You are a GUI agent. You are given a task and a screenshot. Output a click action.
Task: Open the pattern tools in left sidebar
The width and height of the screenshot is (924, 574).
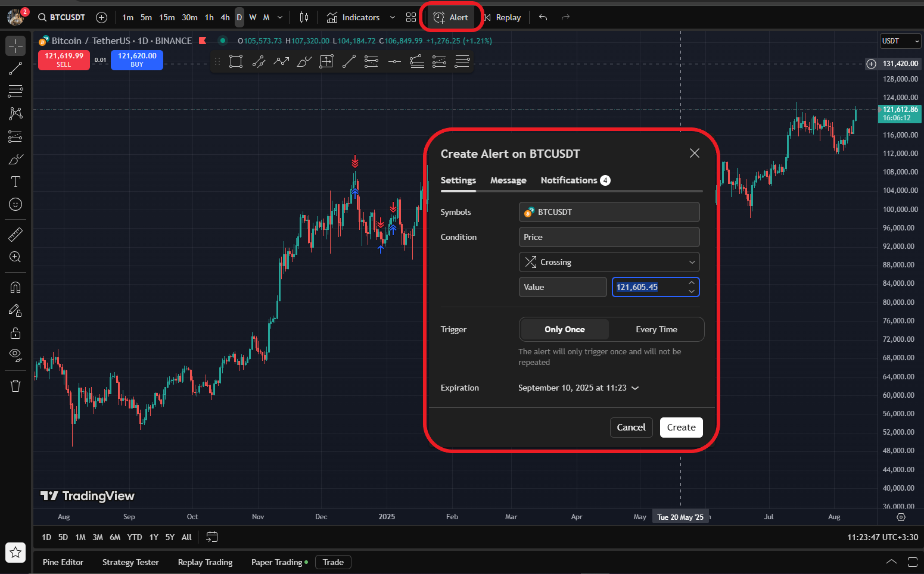pos(15,114)
